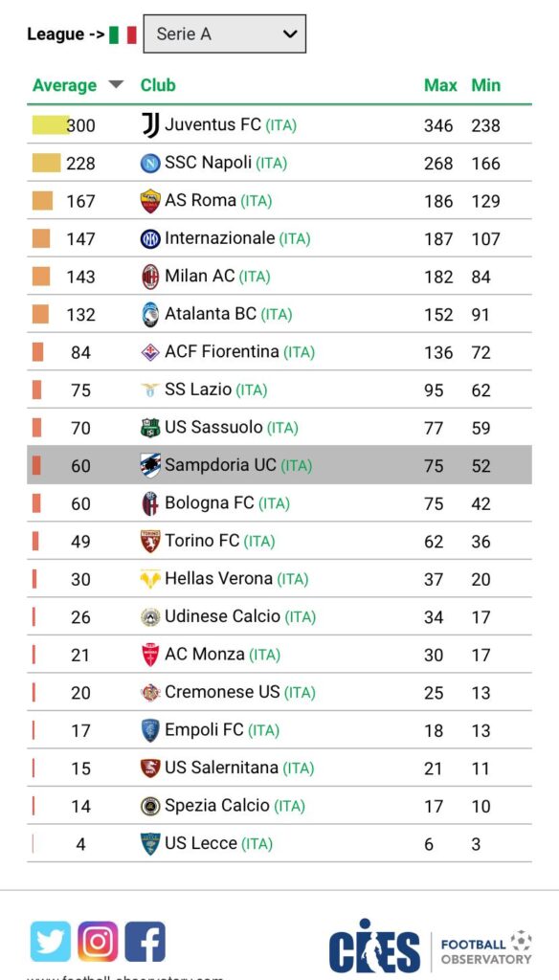Viewport: 559px width, 980px height.
Task: Click the Internazionale club crest
Action: click(150, 238)
